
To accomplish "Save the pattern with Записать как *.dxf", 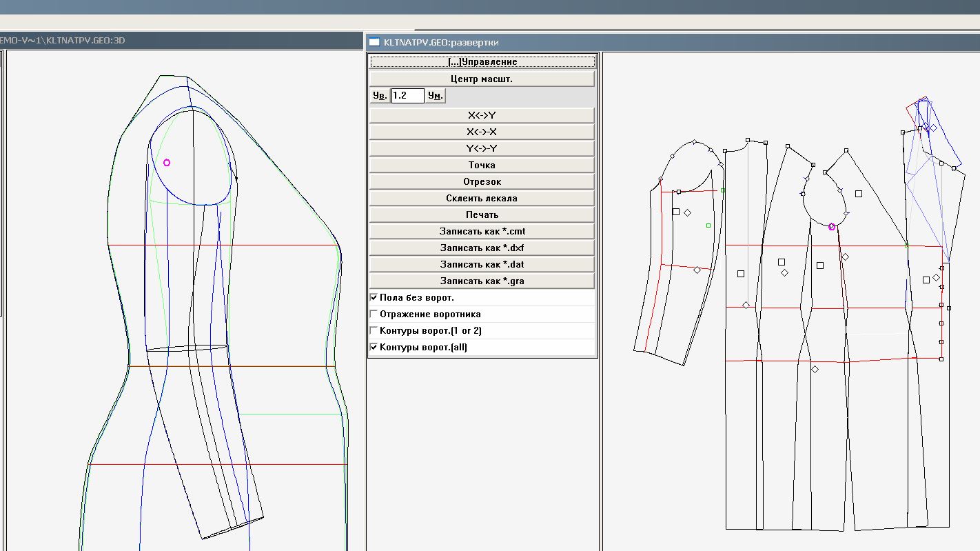I will 482,248.
